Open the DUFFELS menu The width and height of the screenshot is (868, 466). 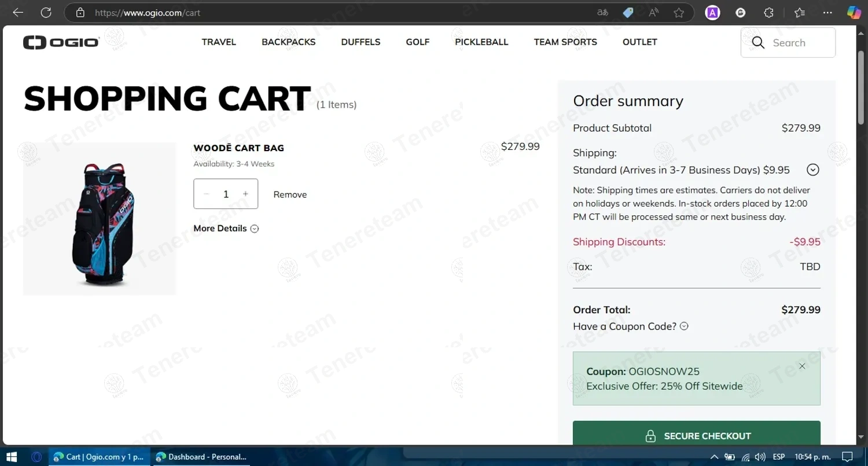tap(361, 42)
